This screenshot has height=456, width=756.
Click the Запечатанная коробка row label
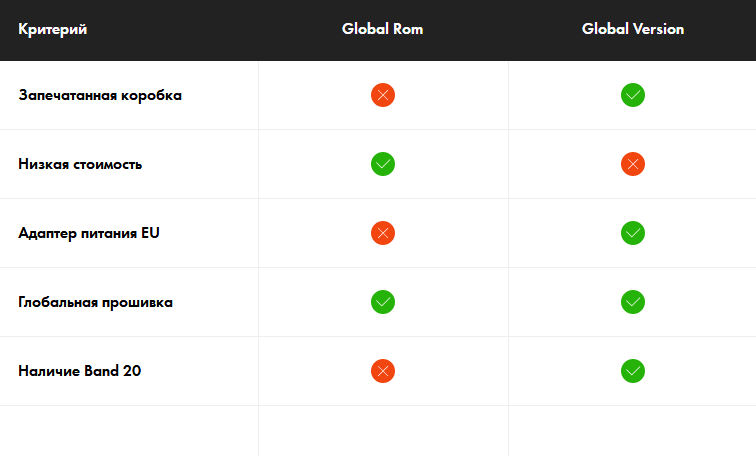pos(100,95)
